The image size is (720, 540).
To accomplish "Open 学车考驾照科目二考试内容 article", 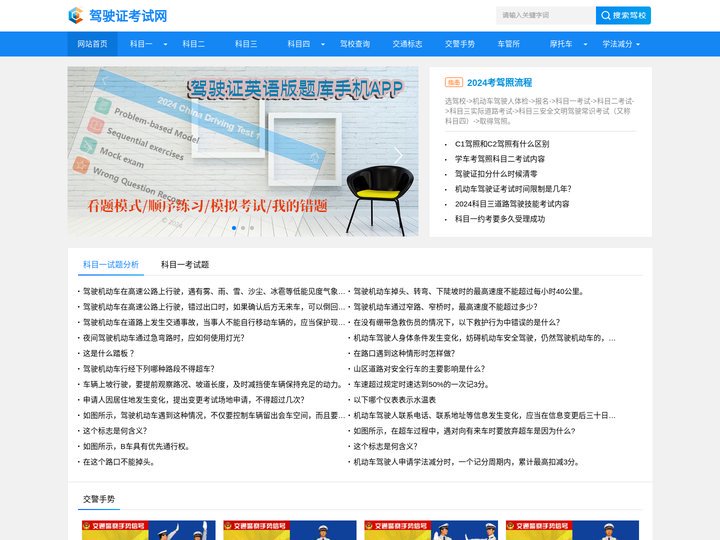I will (x=500, y=159).
